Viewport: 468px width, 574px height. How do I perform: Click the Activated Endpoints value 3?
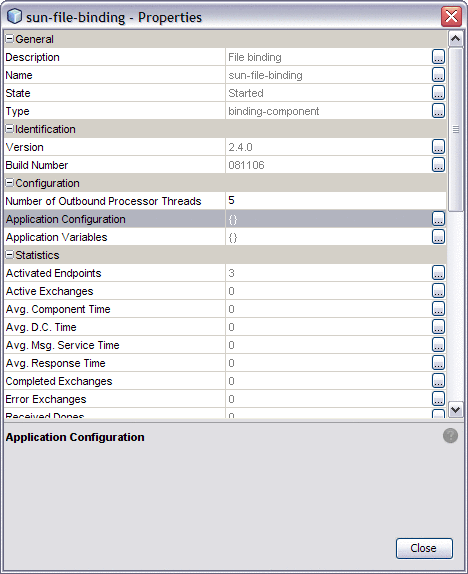tap(231, 273)
